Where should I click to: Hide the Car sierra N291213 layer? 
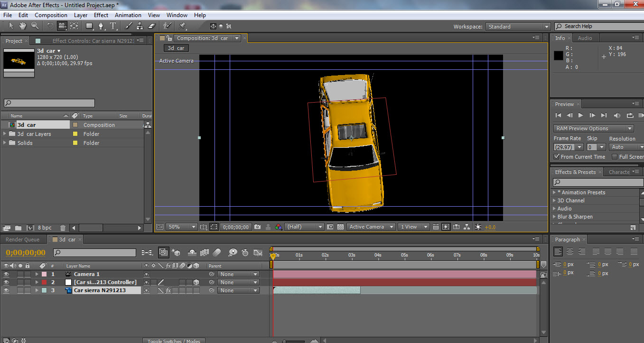6,290
